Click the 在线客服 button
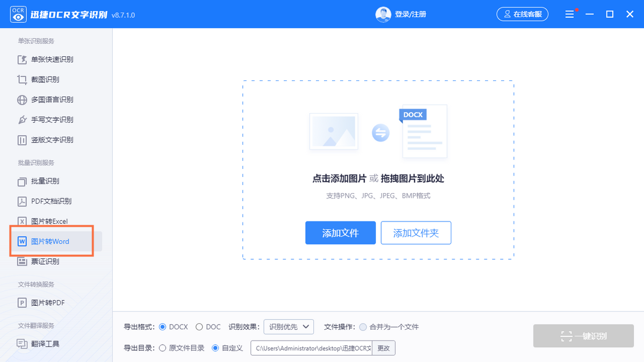This screenshot has width=644, height=362. (x=522, y=14)
